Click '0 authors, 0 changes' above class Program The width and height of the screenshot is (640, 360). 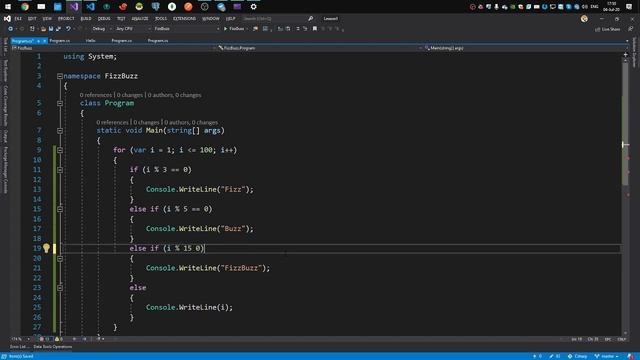pyautogui.click(x=174, y=95)
